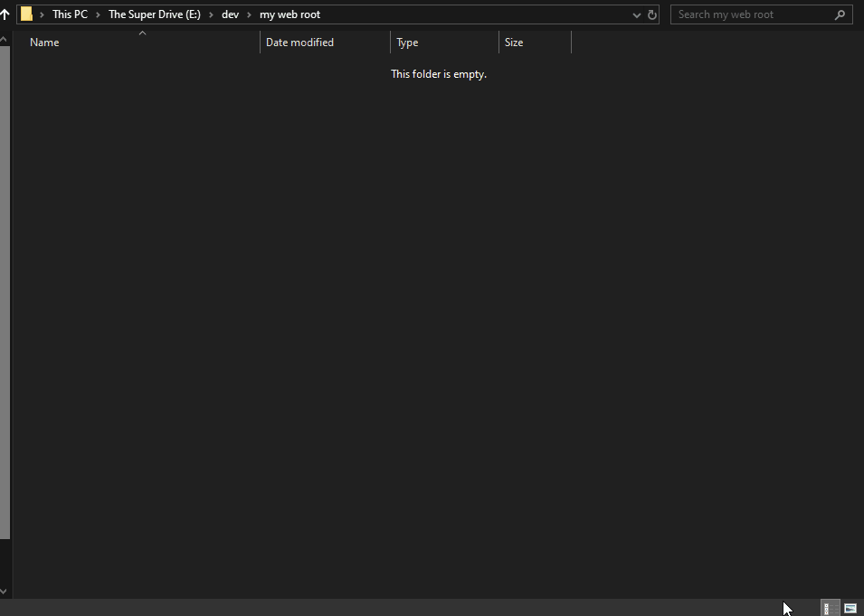Expand chevron after dev breadcrumb

[249, 14]
